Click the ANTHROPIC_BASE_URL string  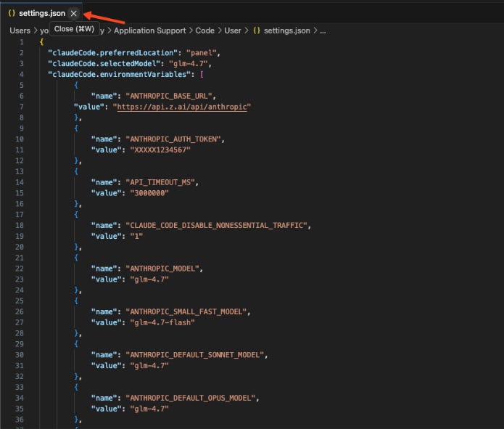click(169, 96)
